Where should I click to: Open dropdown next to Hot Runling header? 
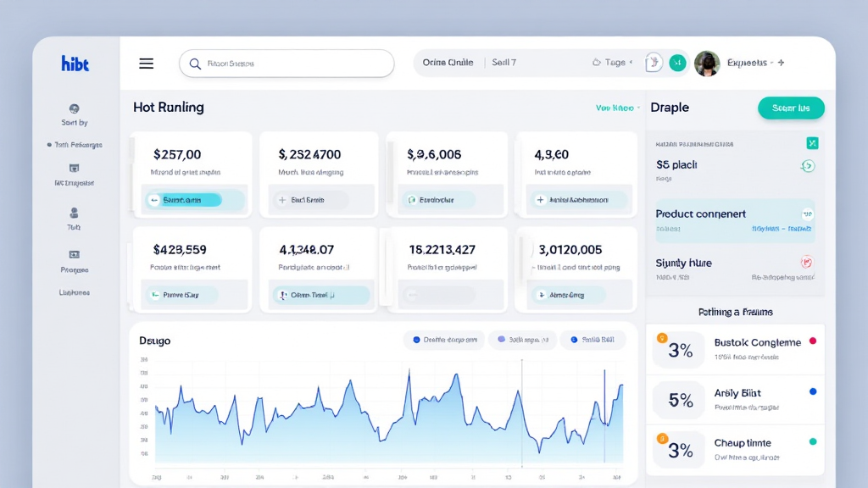pos(618,108)
